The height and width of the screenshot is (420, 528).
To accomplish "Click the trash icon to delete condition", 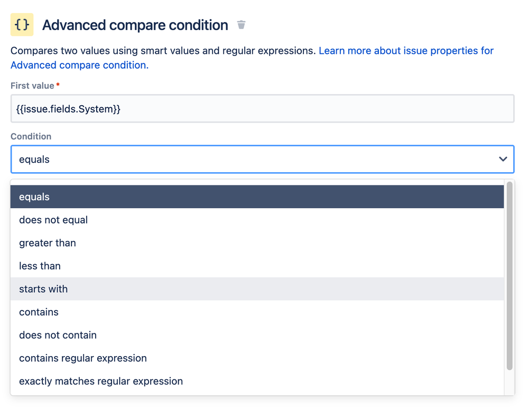I will (242, 25).
